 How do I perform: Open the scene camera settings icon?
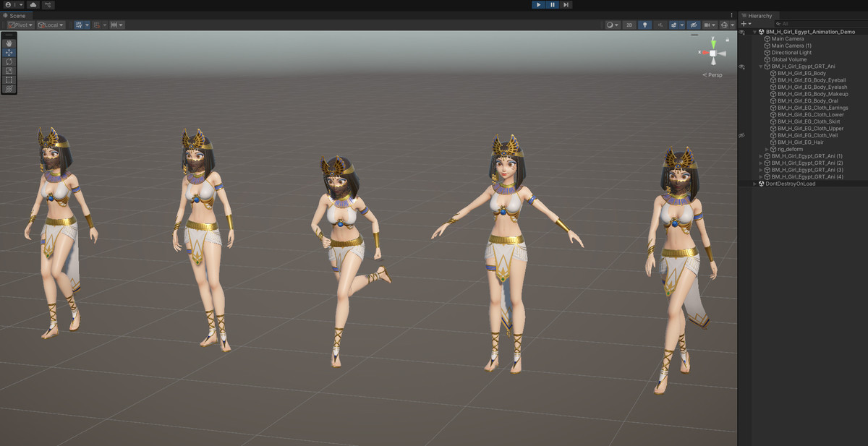[709, 25]
